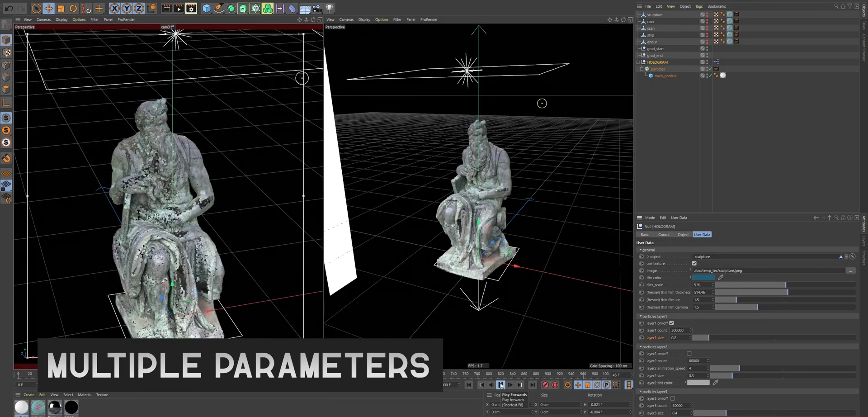Toggle the Autokeying red icon

(555, 385)
